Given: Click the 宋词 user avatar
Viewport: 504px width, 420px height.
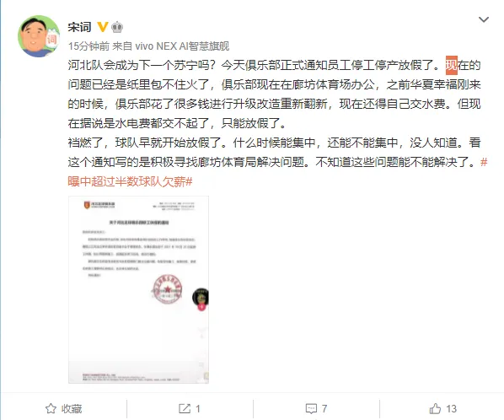Looking at the screenshot, I should point(39,36).
